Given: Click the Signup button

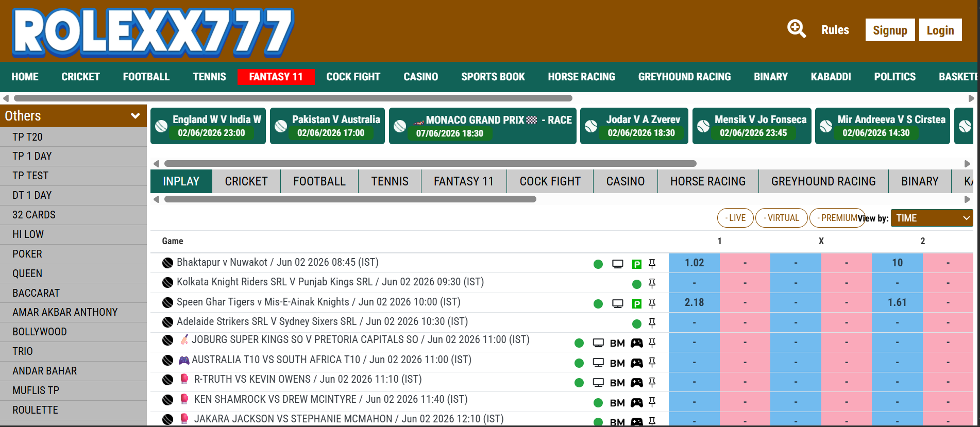Looking at the screenshot, I should tap(890, 30).
